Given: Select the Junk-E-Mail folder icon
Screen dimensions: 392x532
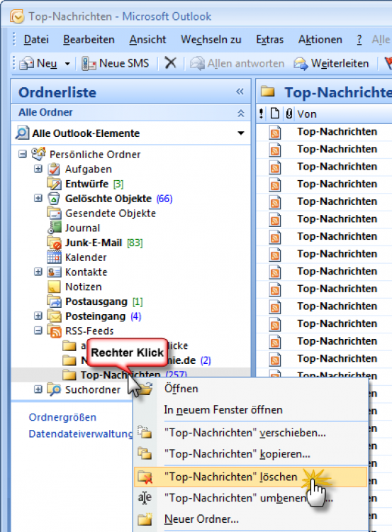Looking at the screenshot, I should [55, 243].
